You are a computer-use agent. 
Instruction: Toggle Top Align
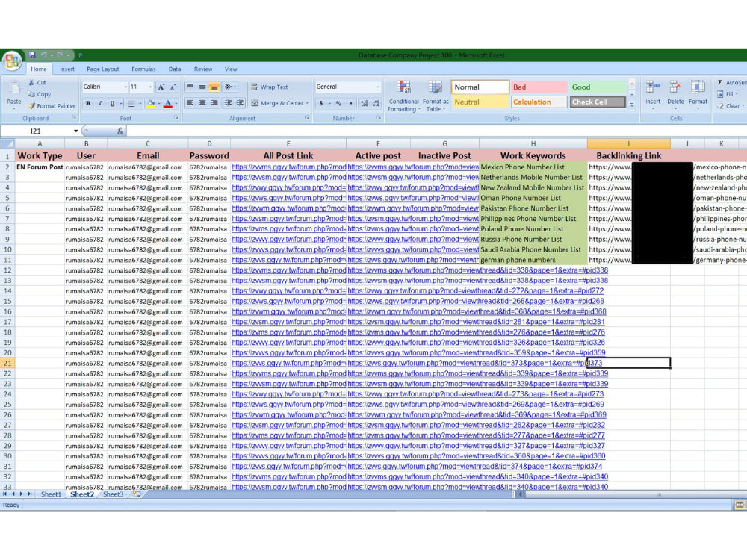(x=190, y=87)
